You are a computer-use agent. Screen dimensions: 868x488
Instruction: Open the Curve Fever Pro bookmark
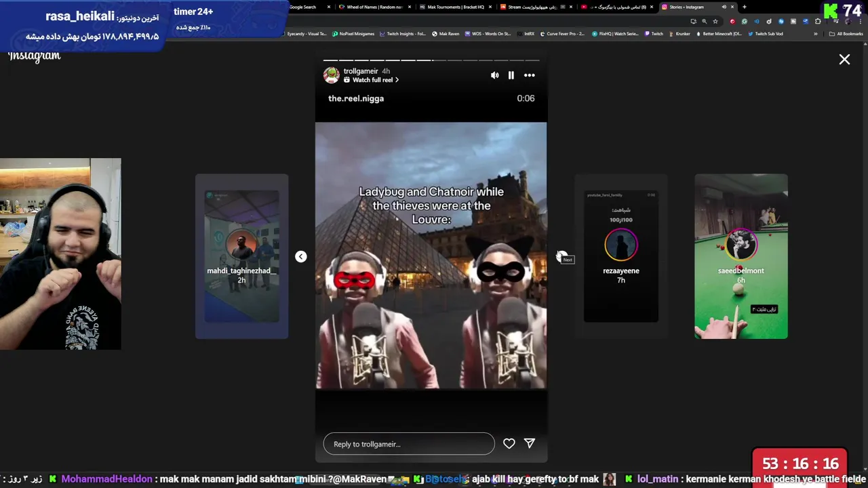tap(562, 33)
